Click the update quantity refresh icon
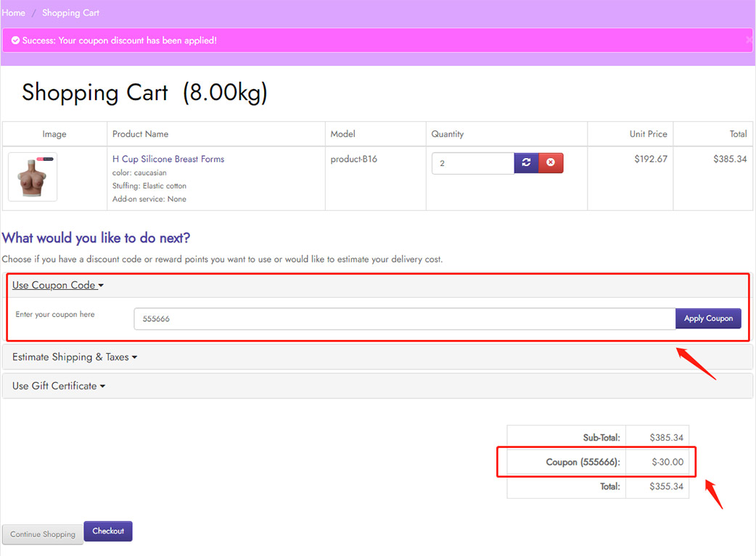The height and width of the screenshot is (556, 756). click(526, 163)
